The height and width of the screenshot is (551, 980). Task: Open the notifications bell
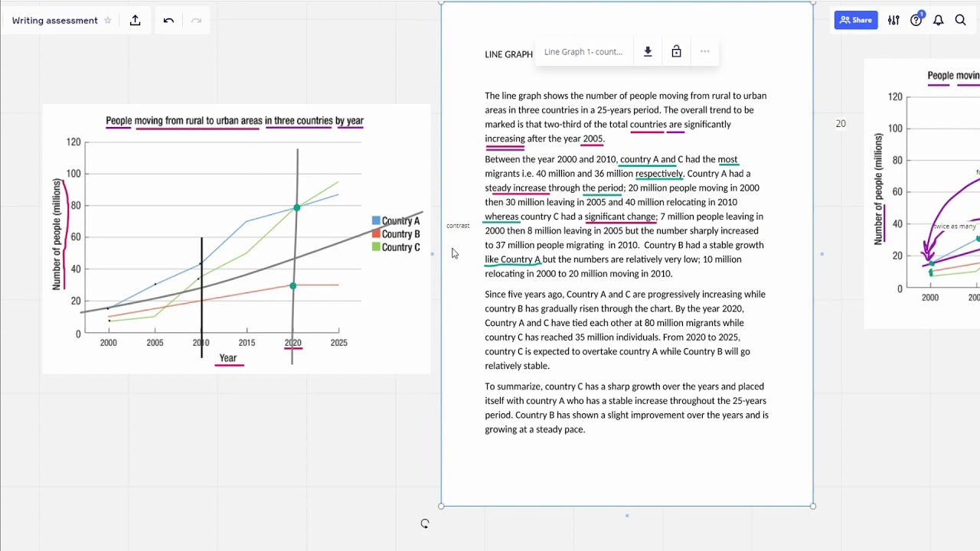[938, 21]
